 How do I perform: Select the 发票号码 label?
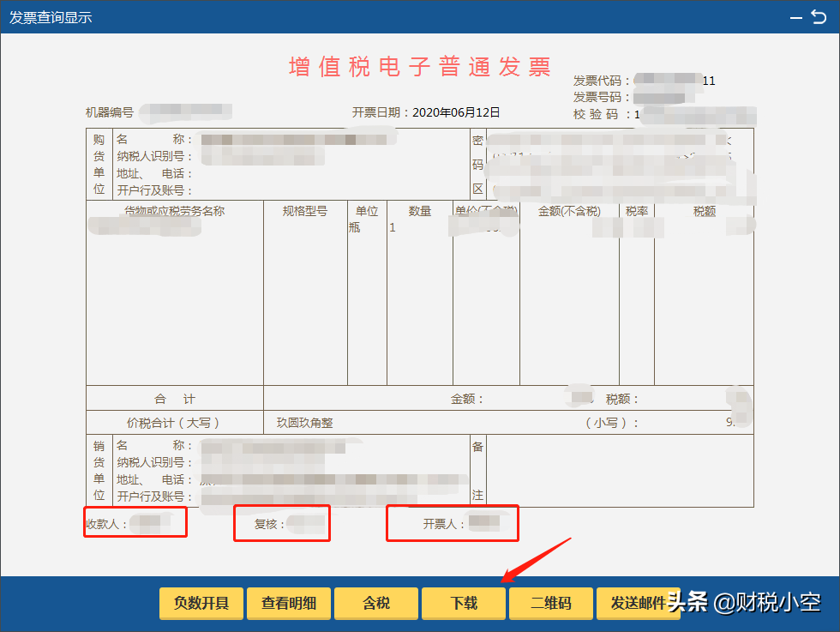tap(601, 97)
